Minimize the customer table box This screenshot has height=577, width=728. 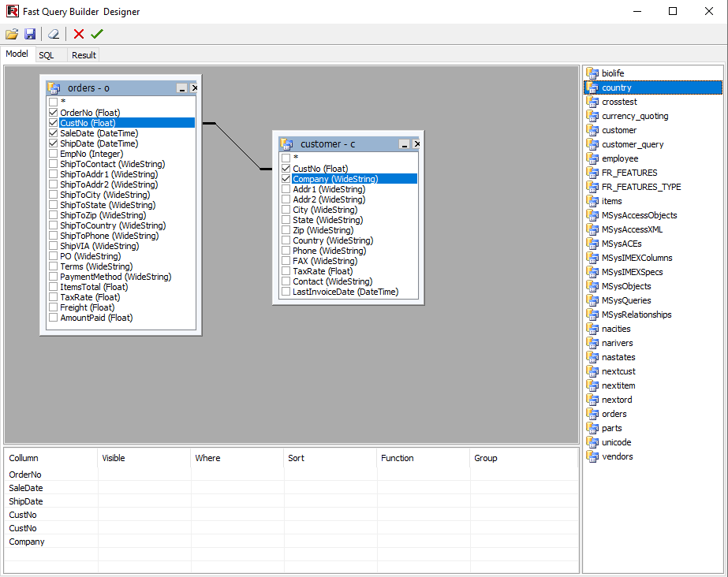(x=405, y=145)
